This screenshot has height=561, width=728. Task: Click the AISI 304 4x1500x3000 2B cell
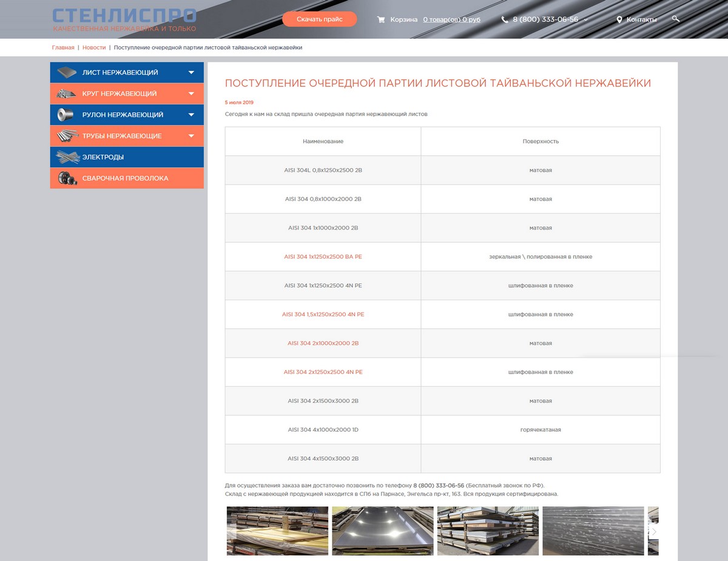[x=323, y=458]
